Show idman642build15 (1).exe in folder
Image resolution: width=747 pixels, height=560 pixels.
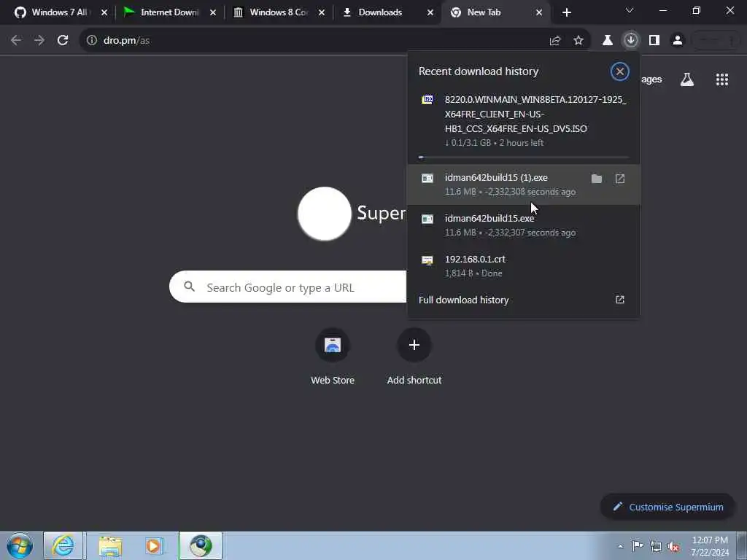click(x=597, y=179)
